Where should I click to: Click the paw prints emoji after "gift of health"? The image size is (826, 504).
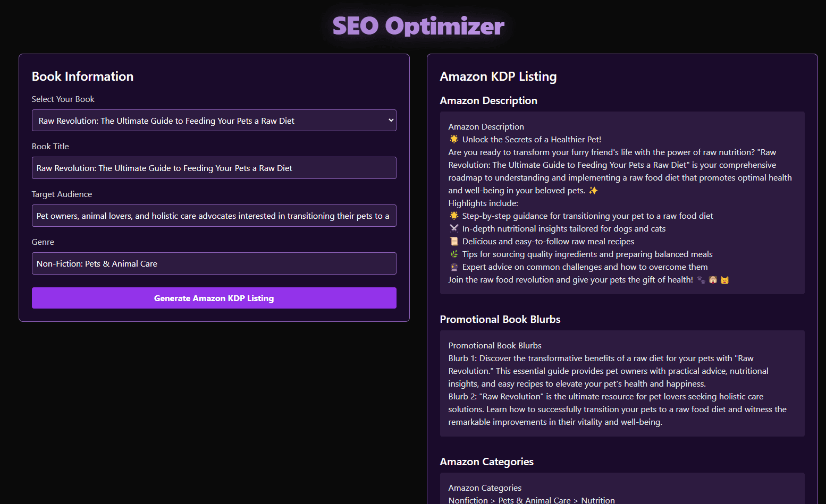click(x=702, y=279)
